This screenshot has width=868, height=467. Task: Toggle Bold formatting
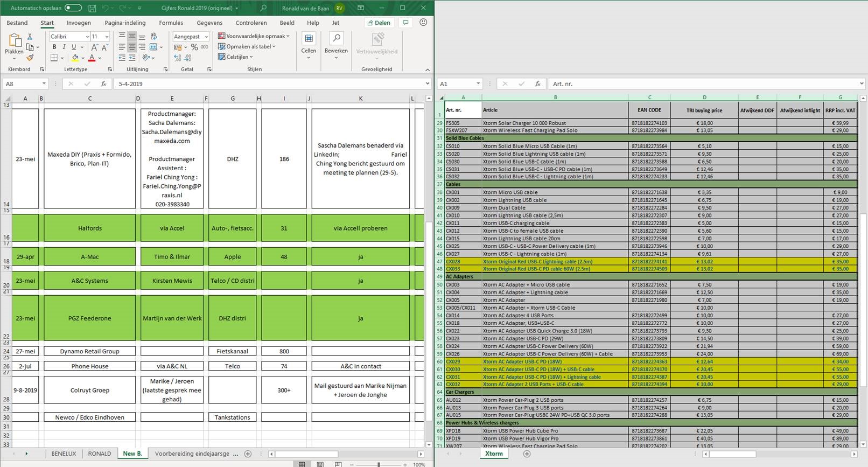click(x=54, y=47)
